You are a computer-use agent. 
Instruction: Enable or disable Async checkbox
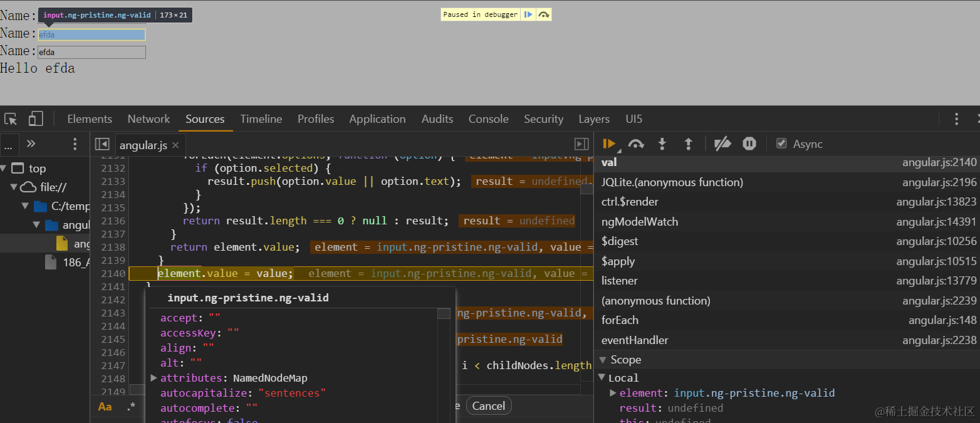point(781,144)
